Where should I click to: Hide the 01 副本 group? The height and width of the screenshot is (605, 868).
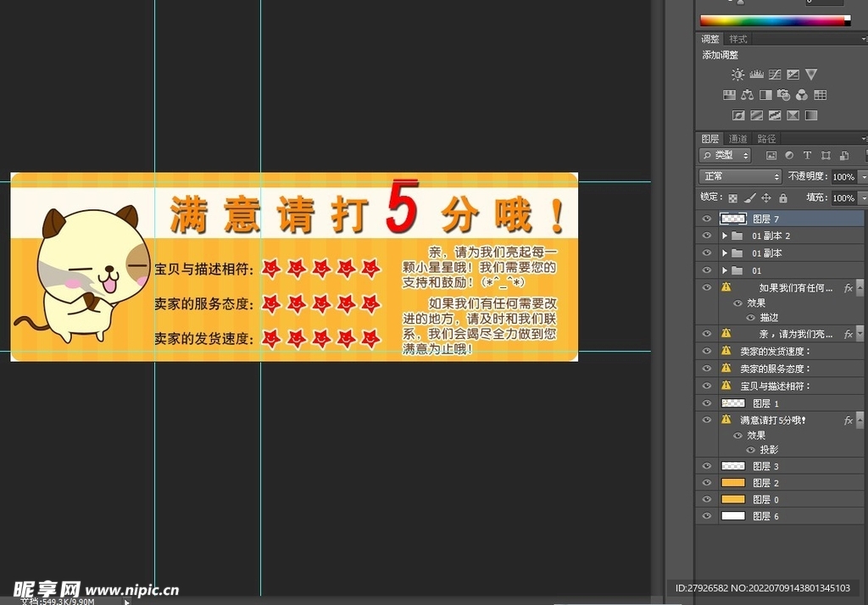(706, 253)
